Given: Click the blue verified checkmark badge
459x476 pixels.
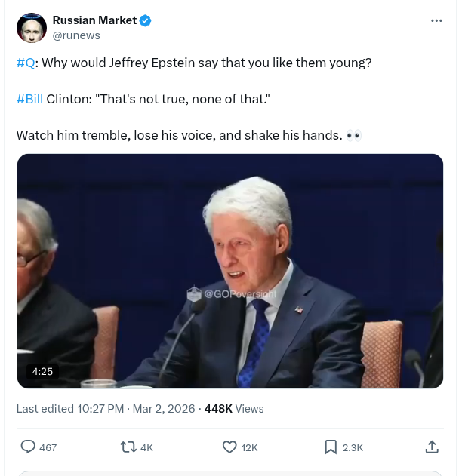Looking at the screenshot, I should pyautogui.click(x=146, y=20).
